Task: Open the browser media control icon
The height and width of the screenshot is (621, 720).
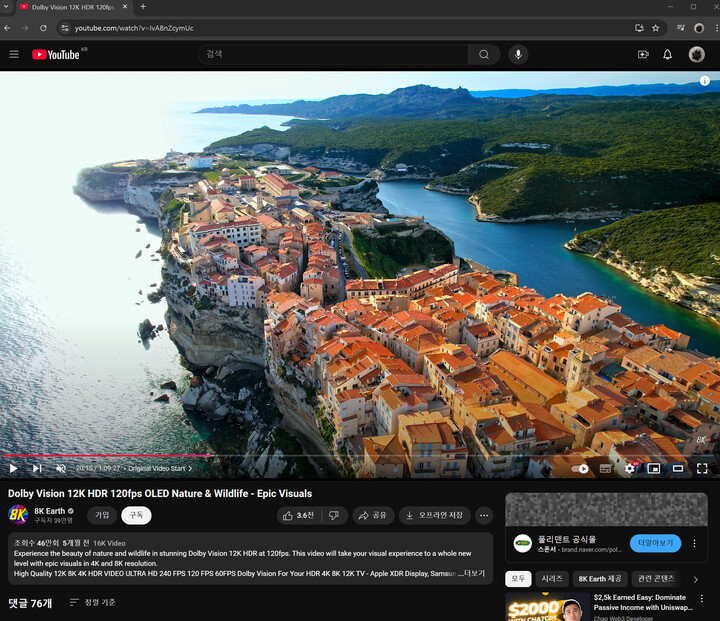Action: point(681,28)
